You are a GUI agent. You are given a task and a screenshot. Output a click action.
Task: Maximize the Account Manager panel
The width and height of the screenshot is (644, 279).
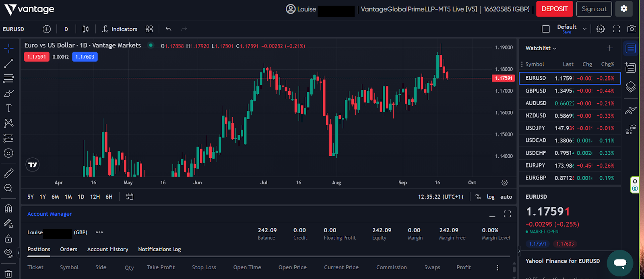(507, 214)
